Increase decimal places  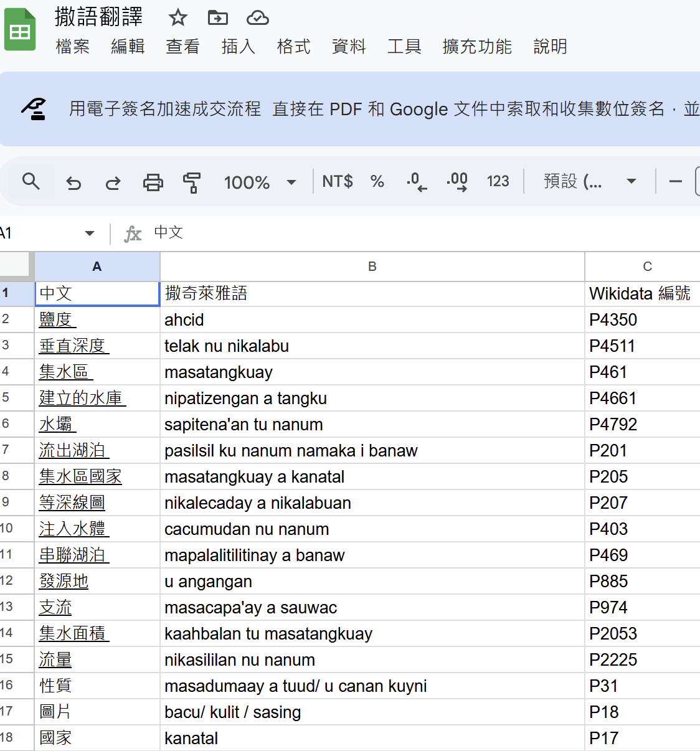click(x=457, y=182)
